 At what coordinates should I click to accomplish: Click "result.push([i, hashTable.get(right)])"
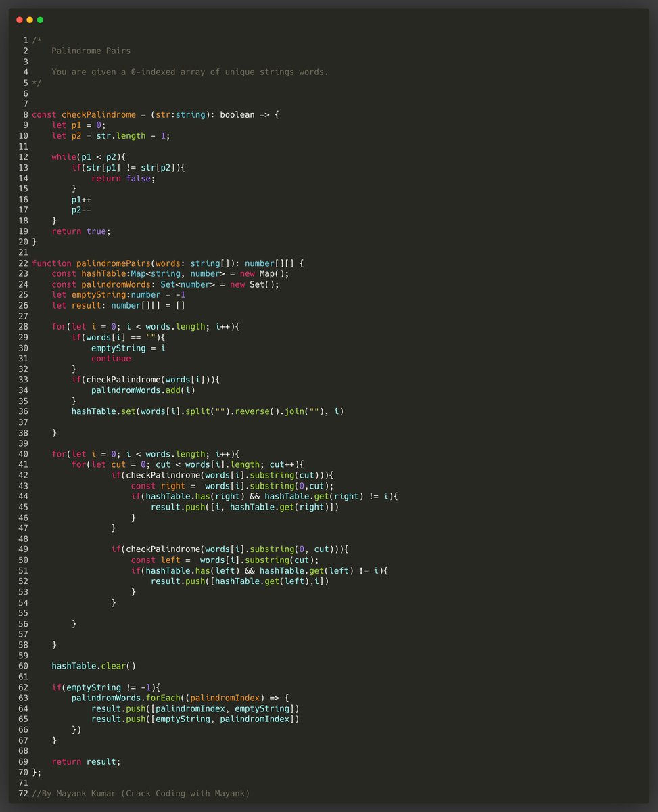(245, 507)
